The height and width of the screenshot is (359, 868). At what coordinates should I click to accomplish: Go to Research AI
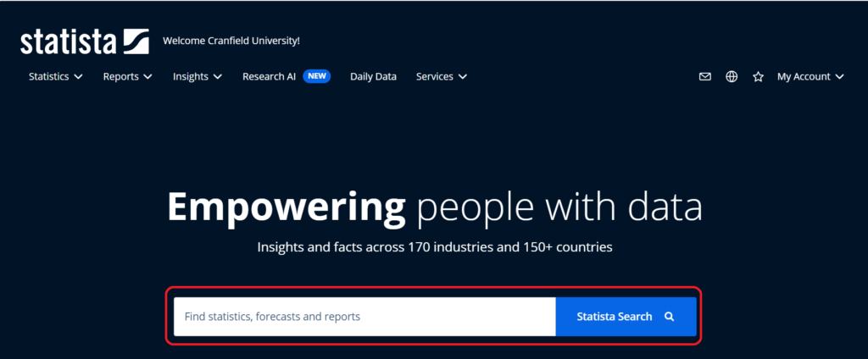tap(269, 77)
